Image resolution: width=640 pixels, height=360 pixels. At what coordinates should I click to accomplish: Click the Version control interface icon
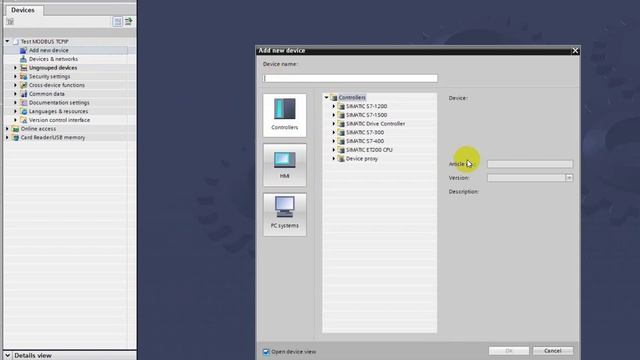click(24, 120)
